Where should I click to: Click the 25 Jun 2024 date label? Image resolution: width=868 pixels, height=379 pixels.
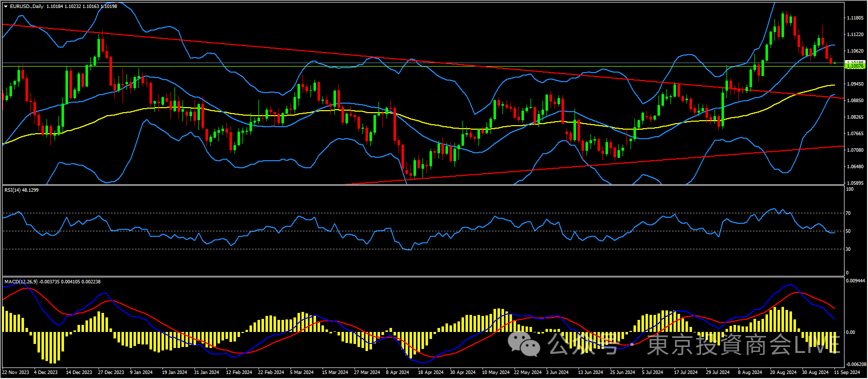tap(623, 372)
